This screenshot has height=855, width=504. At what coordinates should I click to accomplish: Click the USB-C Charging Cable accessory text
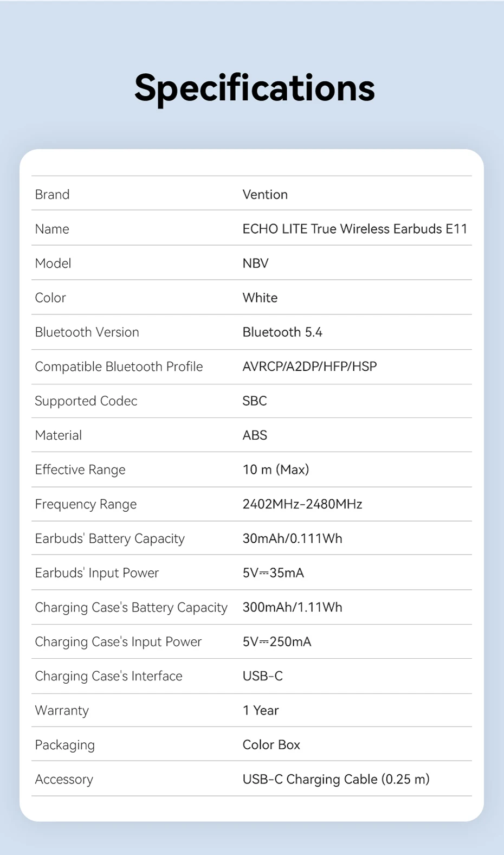point(336,779)
